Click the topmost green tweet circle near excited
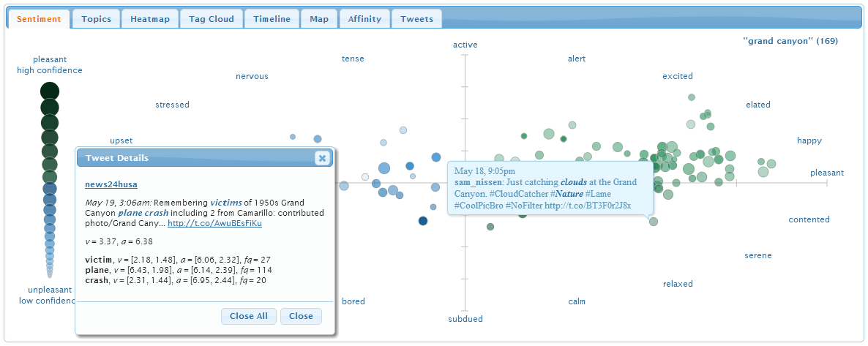 pyautogui.click(x=692, y=97)
